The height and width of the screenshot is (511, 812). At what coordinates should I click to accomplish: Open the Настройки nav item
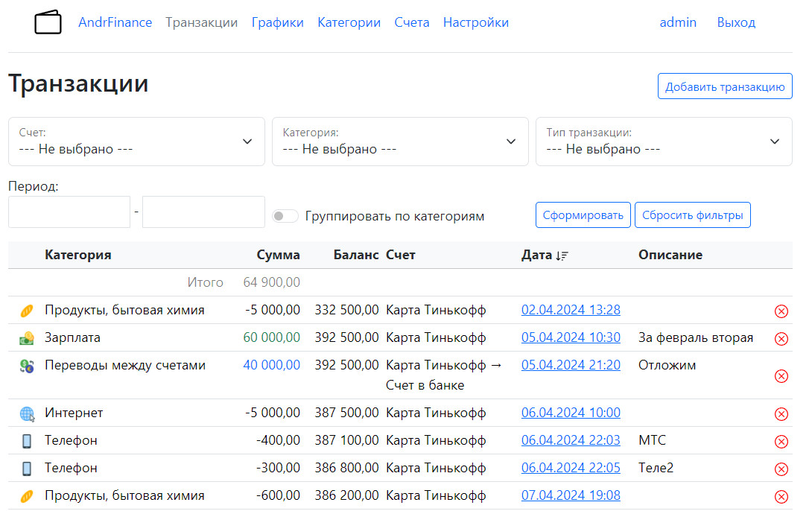click(476, 22)
